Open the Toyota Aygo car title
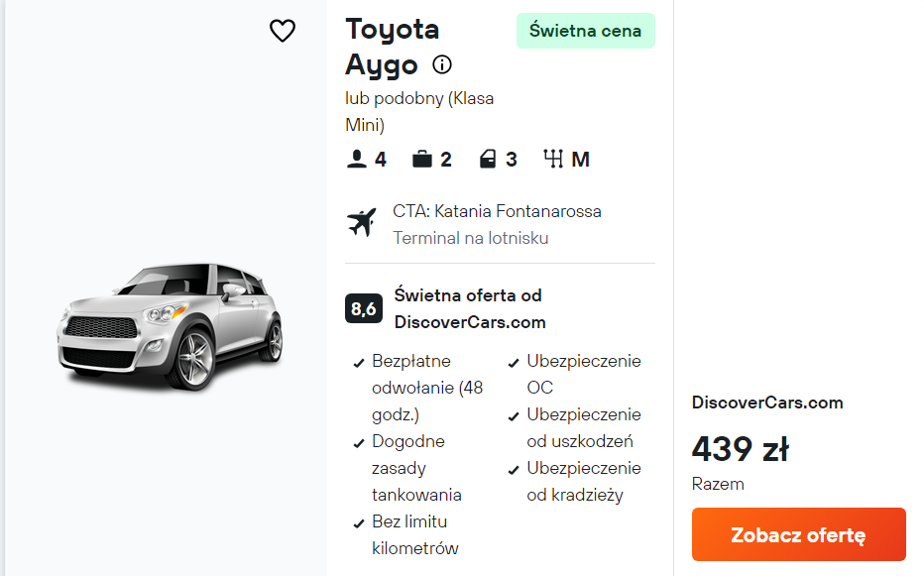Viewport: 924px width, 576px height. (x=393, y=47)
